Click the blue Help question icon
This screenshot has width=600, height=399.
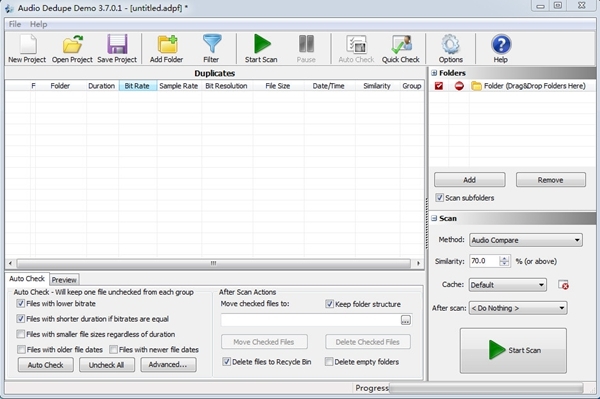501,49
